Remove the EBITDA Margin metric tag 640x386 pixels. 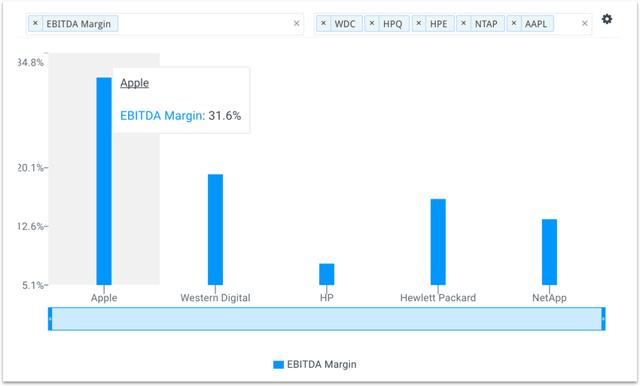[x=36, y=23]
